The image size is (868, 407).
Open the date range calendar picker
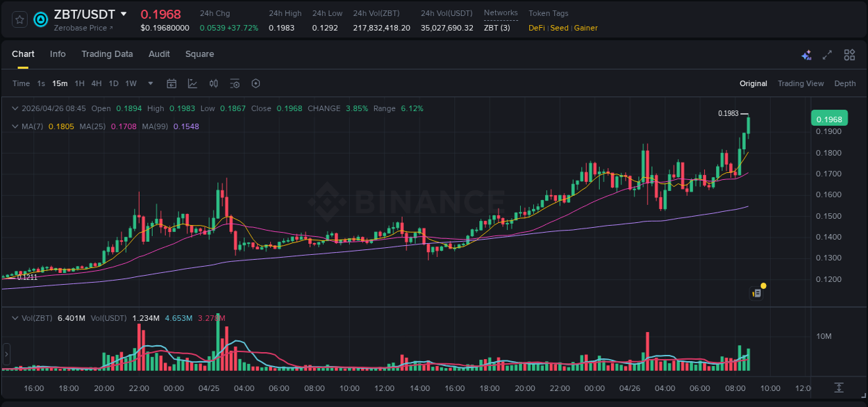(172, 83)
